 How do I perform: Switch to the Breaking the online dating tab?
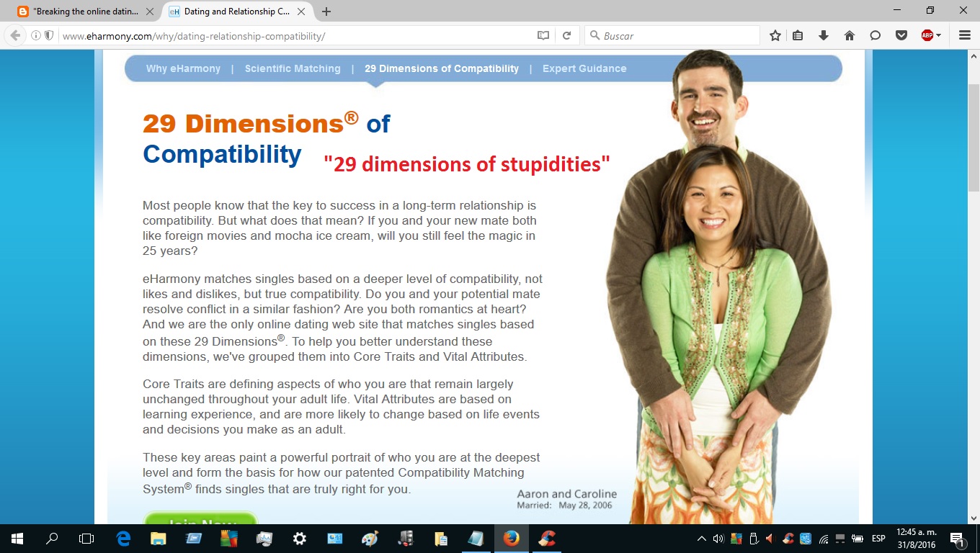(86, 12)
